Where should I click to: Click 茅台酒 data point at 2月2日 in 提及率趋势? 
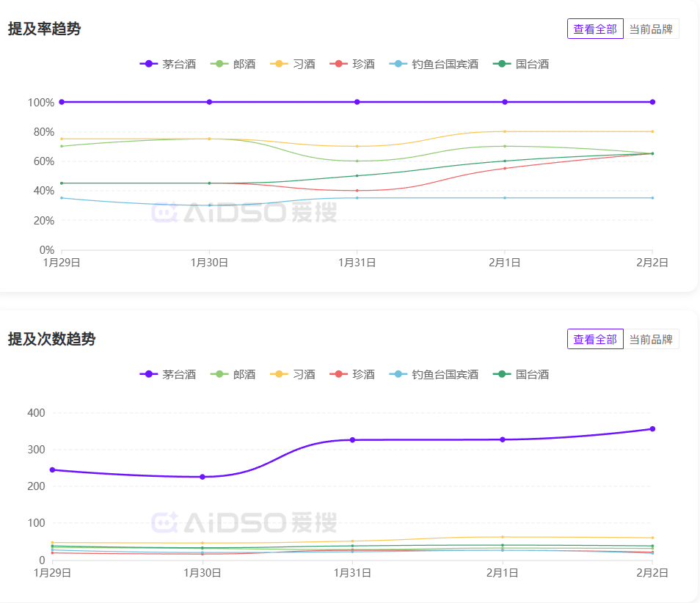coord(652,102)
